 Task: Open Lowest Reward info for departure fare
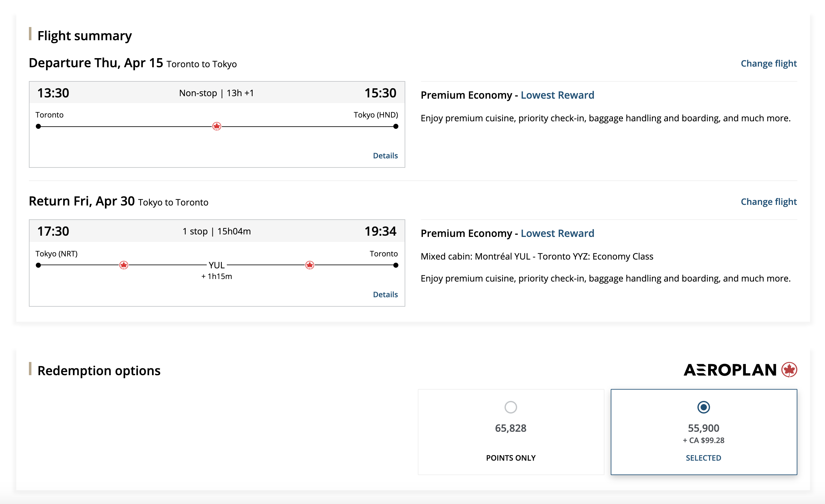click(557, 95)
